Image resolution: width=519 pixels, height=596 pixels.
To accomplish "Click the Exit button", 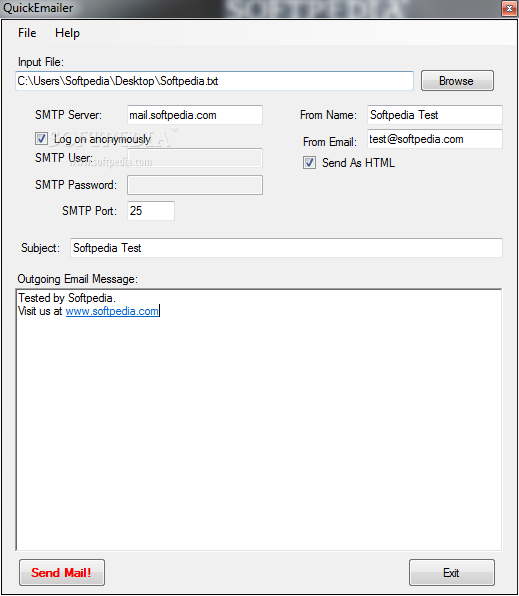I will [x=452, y=572].
